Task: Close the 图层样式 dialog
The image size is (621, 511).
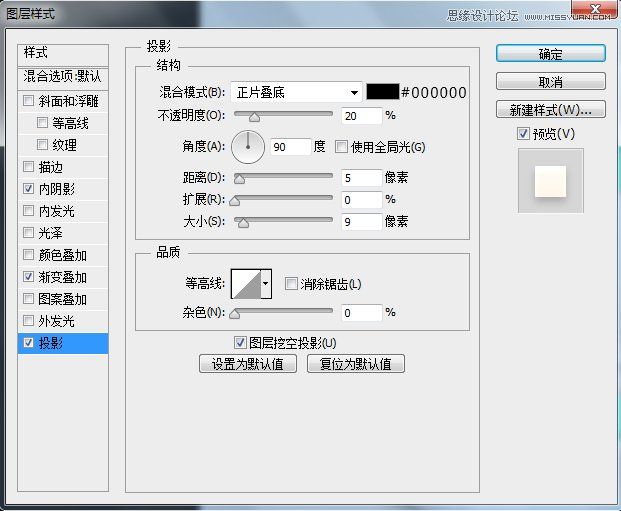Action: pyautogui.click(x=595, y=9)
